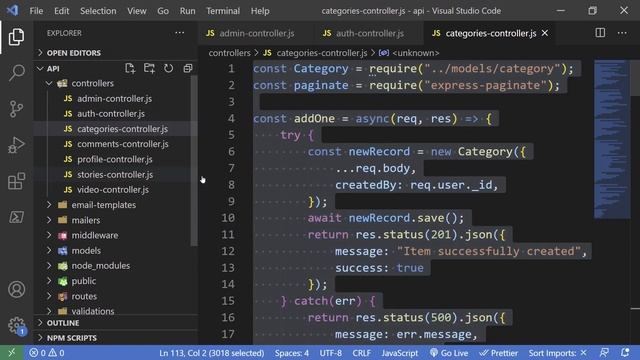Open the File menu
Viewport: 640px width, 360px height.
tap(36, 11)
